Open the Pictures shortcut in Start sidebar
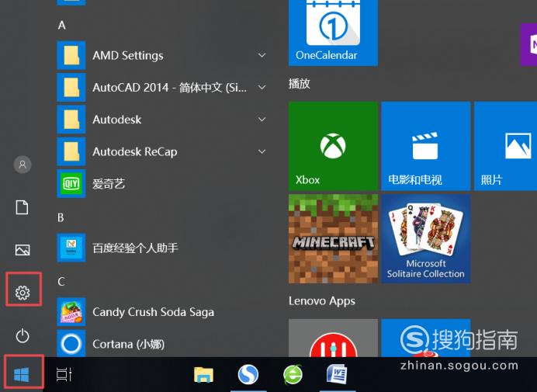Image resolution: width=537 pixels, height=392 pixels. click(x=23, y=250)
